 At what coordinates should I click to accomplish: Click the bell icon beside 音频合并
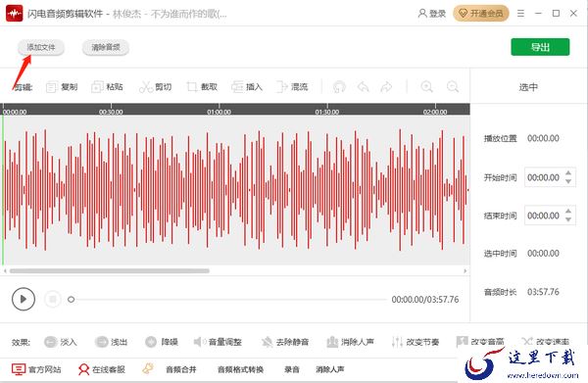(148, 368)
